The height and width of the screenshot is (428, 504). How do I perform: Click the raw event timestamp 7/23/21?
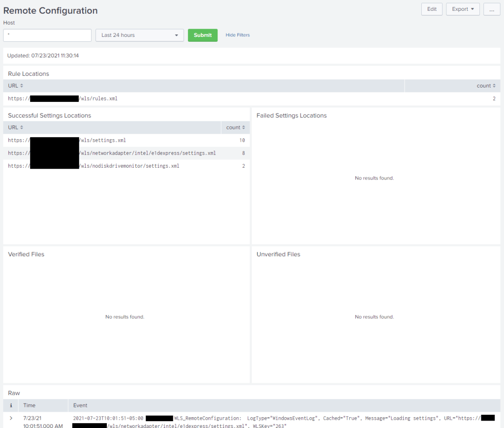(x=33, y=418)
